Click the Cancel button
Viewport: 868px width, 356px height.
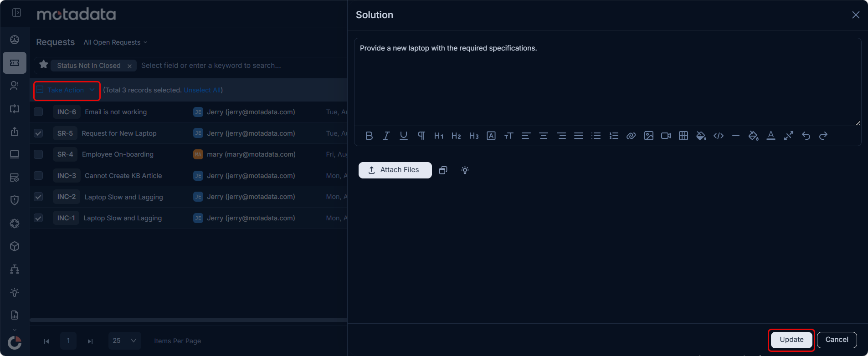tap(837, 340)
